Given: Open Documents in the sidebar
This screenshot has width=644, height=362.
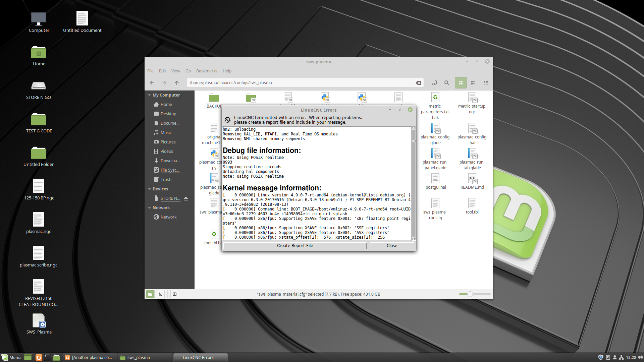Looking at the screenshot, I should click(170, 123).
